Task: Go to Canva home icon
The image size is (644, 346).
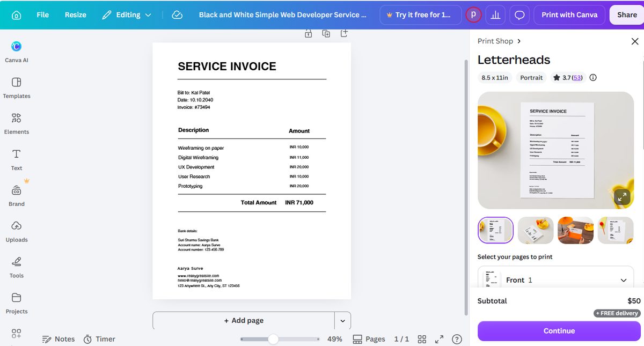Action: [x=17, y=15]
